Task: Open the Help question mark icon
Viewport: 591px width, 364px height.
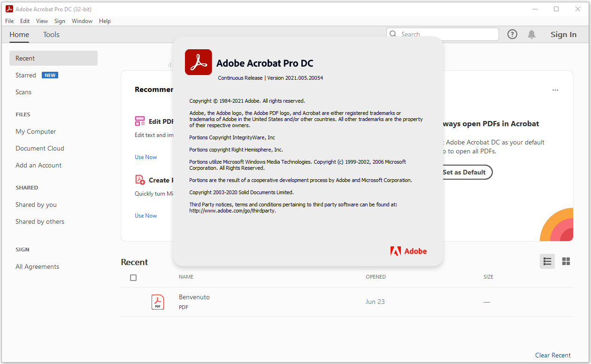Action: tap(512, 34)
